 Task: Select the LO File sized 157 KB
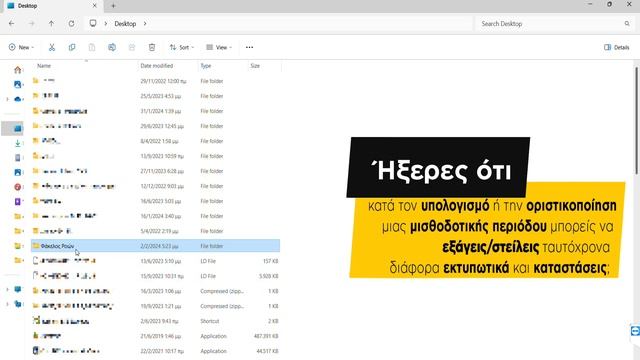(156, 261)
